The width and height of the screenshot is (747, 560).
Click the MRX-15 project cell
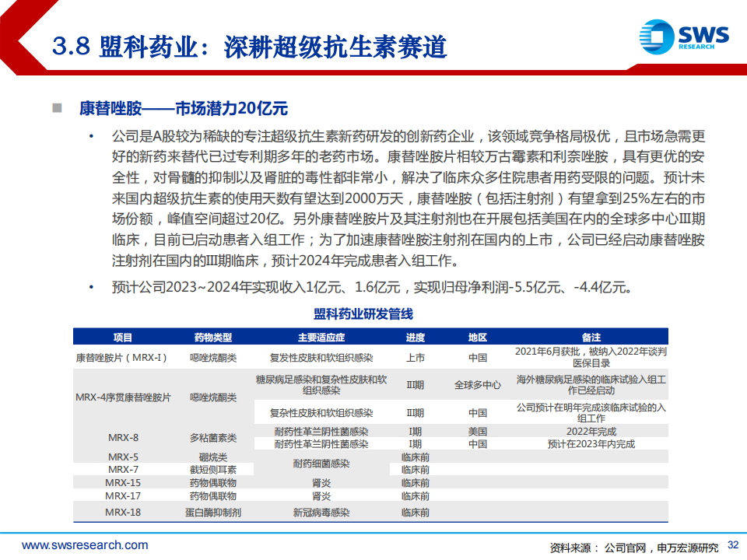[x=123, y=482]
